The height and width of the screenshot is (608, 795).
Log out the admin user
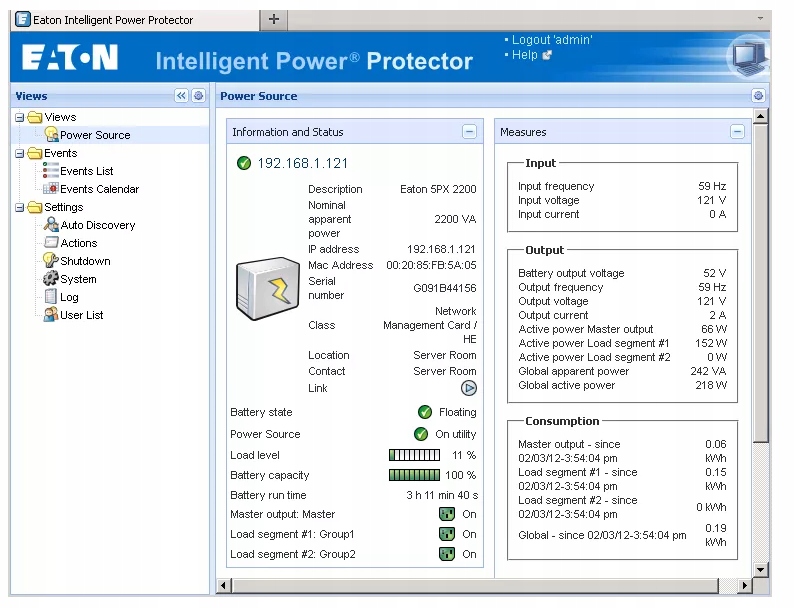(x=552, y=40)
